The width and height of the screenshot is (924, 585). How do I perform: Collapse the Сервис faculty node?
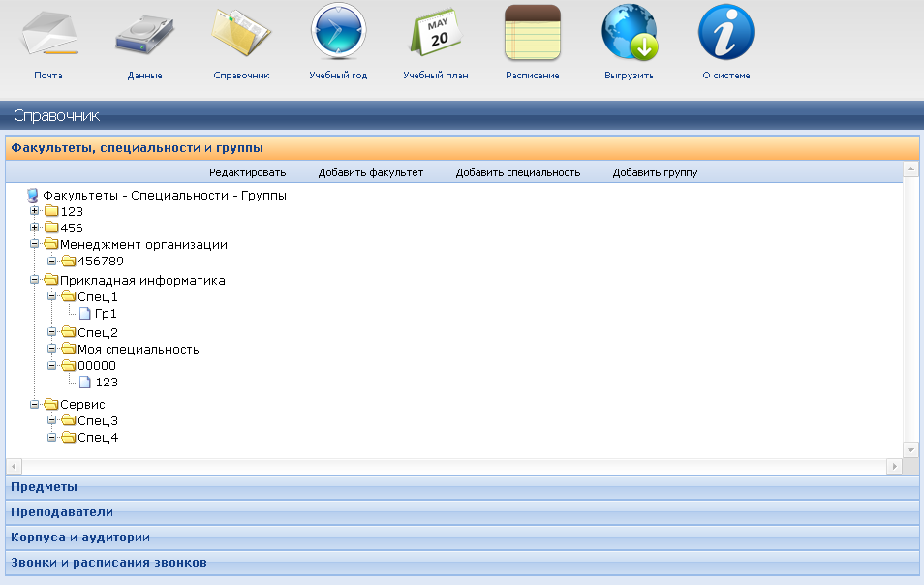[34, 404]
